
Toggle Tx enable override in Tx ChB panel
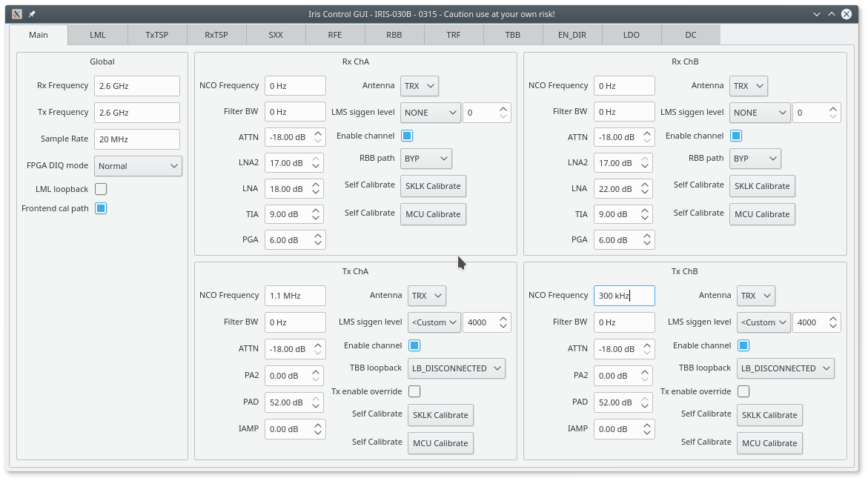[743, 391]
